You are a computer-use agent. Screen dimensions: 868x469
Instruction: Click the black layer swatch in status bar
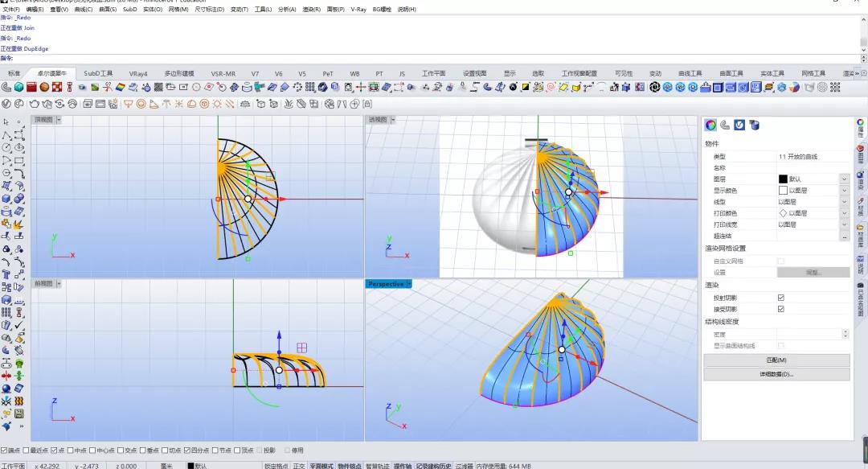click(190, 466)
